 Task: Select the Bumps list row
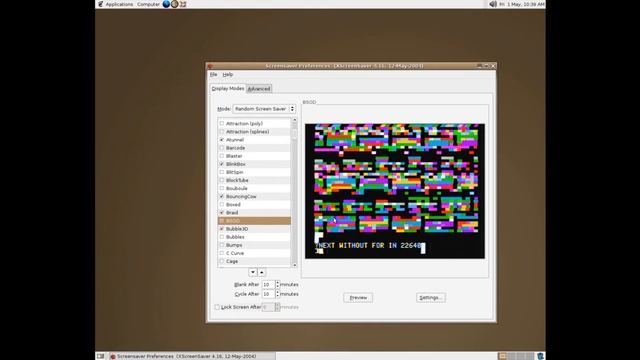pyautogui.click(x=254, y=245)
